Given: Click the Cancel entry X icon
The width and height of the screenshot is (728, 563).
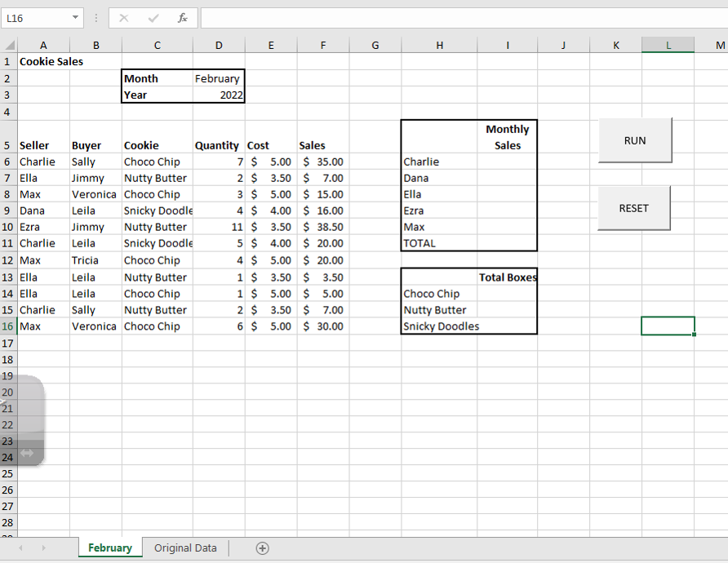Looking at the screenshot, I should pyautogui.click(x=123, y=18).
